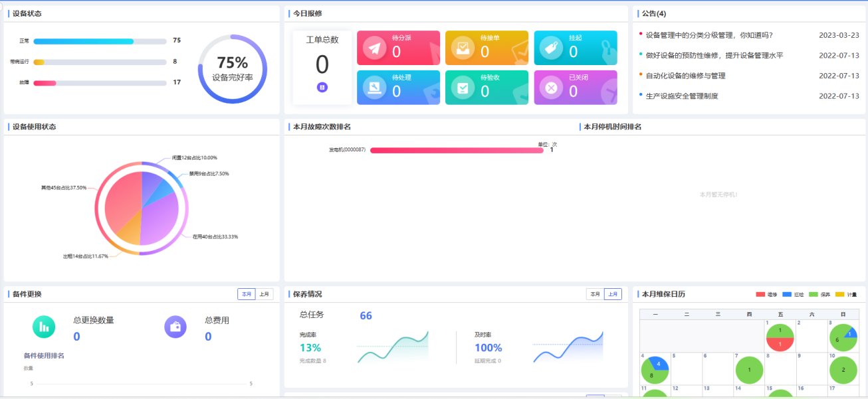868x399 pixels.
Task: Click the purple wallet 总费用 icon
Action: click(175, 326)
